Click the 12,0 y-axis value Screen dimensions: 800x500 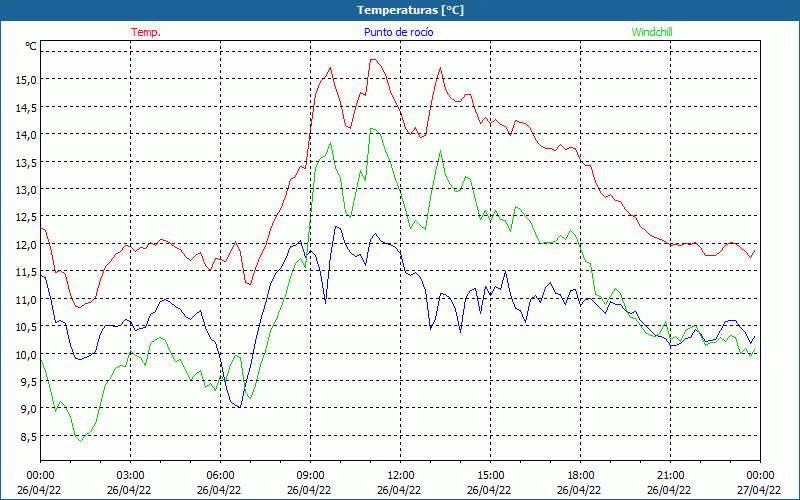tap(27, 244)
